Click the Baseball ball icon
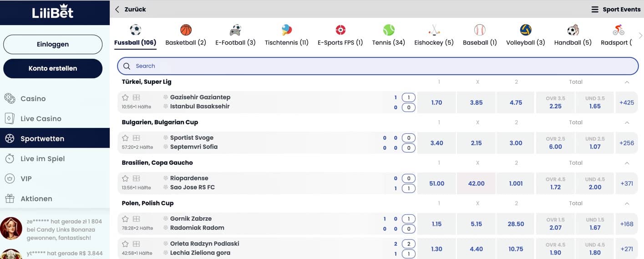Image resolution: width=644 pixels, height=259 pixels. pyautogui.click(x=480, y=30)
